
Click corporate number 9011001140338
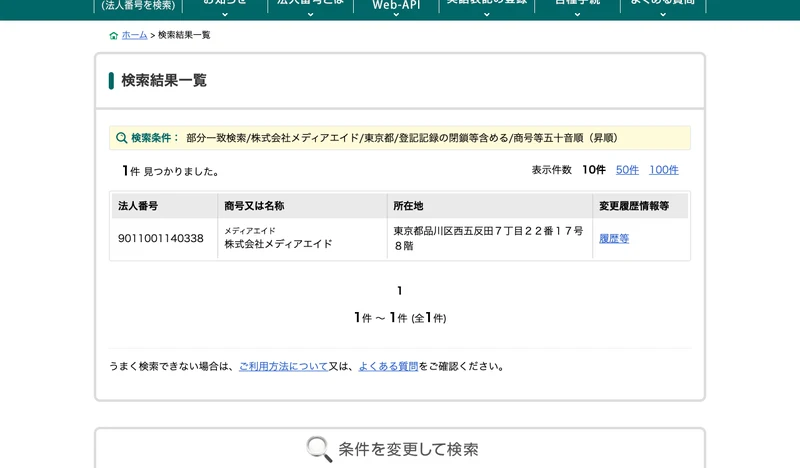click(161, 238)
